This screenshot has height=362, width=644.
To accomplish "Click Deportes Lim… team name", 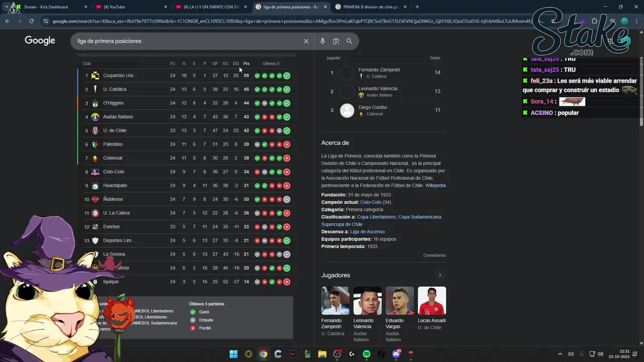I will tap(119, 240).
